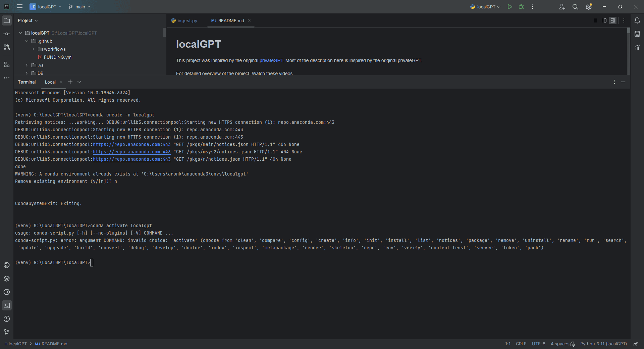This screenshot has width=644, height=349.
Task: Toggle the Terminal tool window icon
Action: coord(7,305)
